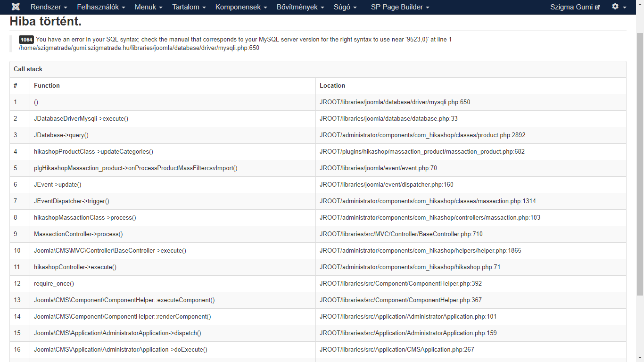This screenshot has height=362, width=644.
Task: Click location event.php:70
Action: (379, 168)
